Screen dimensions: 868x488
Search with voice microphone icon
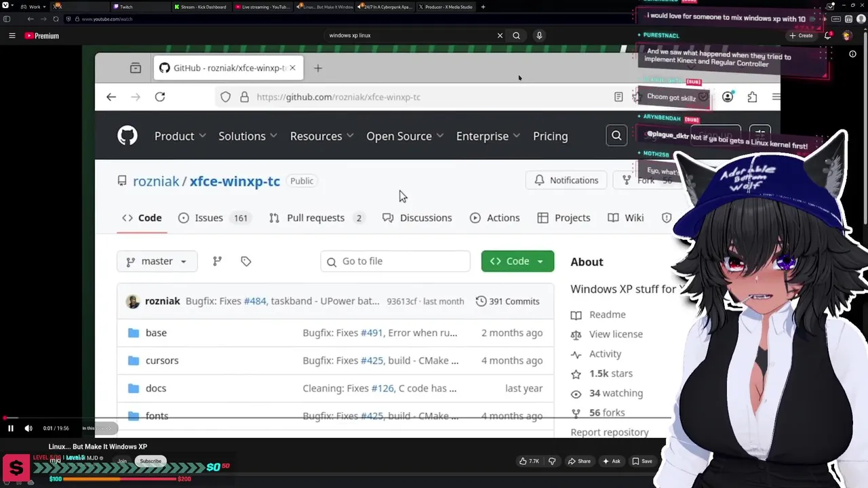pos(539,35)
